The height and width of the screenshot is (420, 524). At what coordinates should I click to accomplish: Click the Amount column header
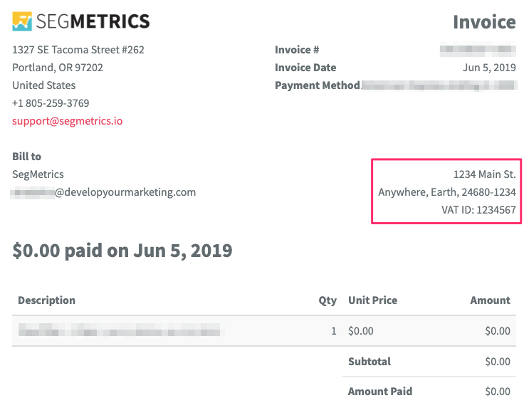(x=490, y=300)
